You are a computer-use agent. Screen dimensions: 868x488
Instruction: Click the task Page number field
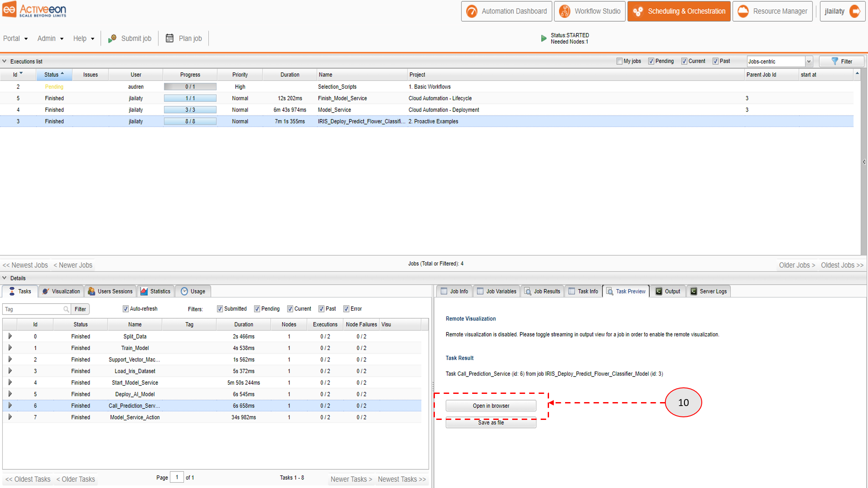click(177, 477)
